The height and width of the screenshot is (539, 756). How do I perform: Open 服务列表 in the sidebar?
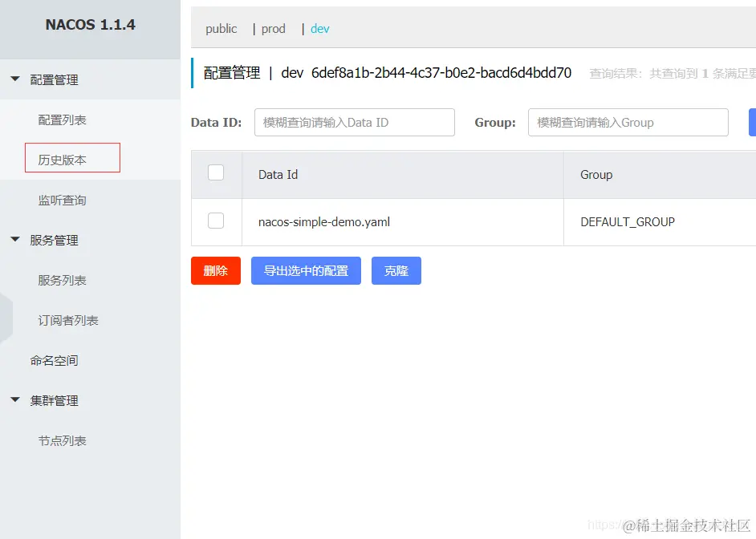(62, 281)
